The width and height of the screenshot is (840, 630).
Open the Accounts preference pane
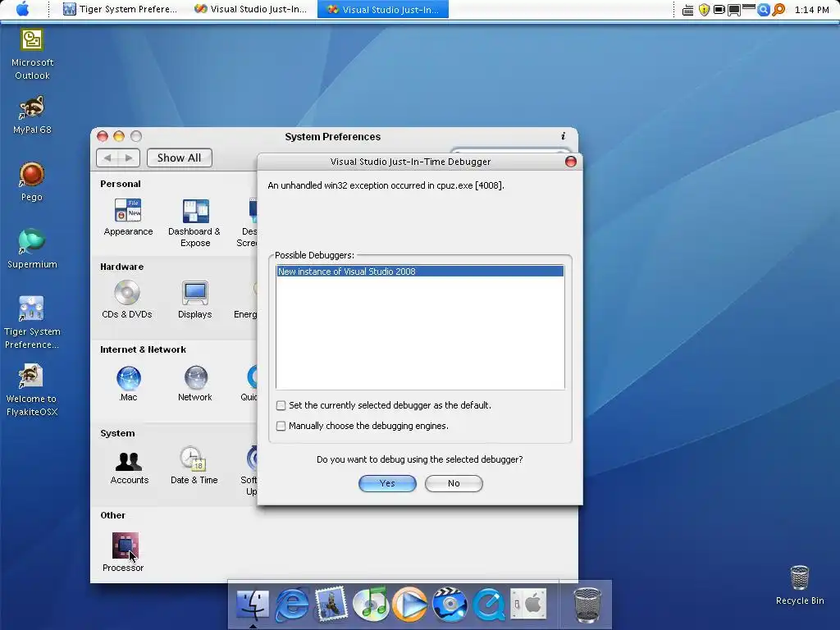[129, 466]
